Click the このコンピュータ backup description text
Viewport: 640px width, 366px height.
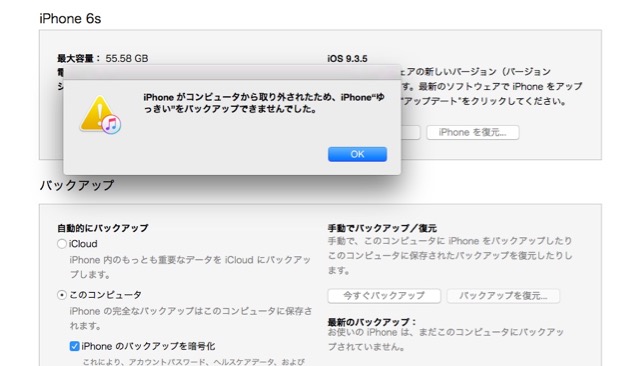[x=191, y=318]
